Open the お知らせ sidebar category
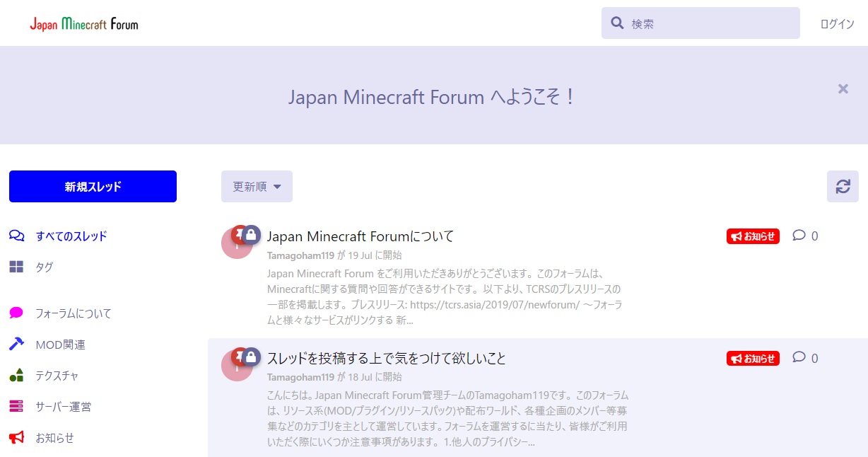Image resolution: width=868 pixels, height=457 pixels. point(54,438)
